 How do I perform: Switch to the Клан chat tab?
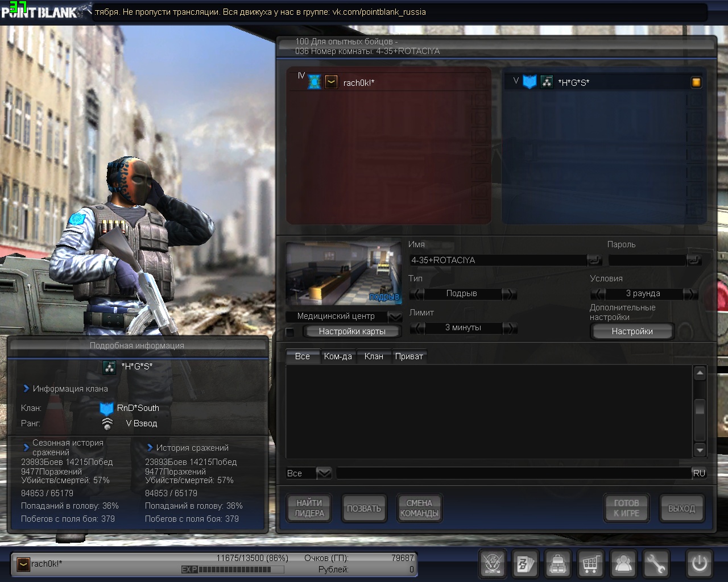(x=374, y=356)
